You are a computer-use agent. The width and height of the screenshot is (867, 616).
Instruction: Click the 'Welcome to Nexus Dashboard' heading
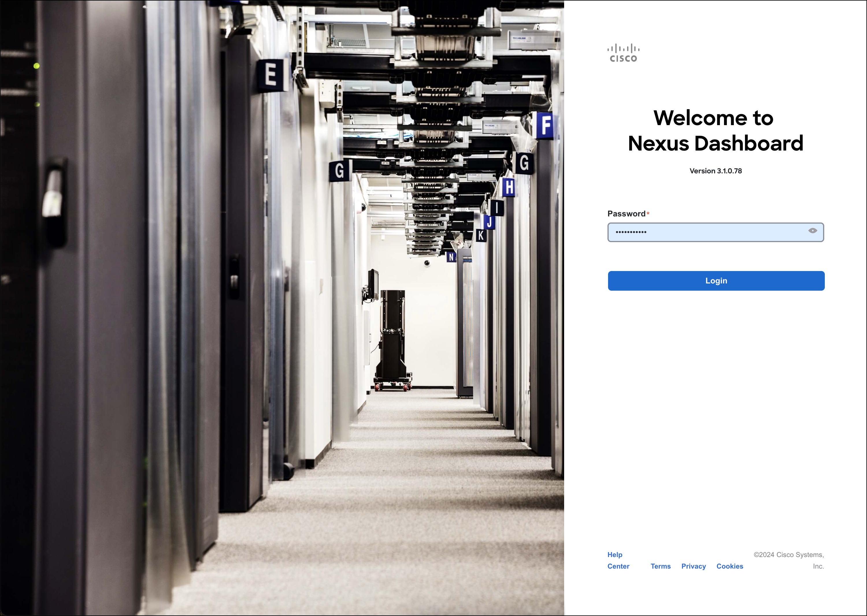pyautogui.click(x=716, y=131)
